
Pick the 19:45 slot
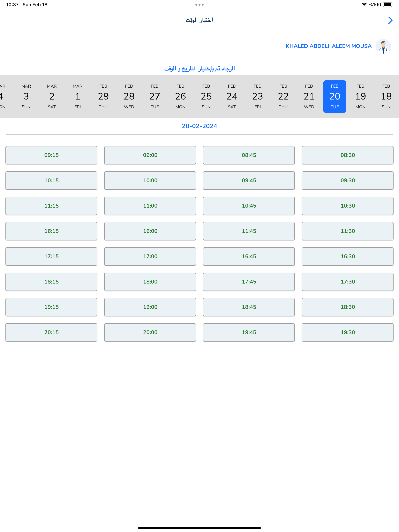click(249, 332)
